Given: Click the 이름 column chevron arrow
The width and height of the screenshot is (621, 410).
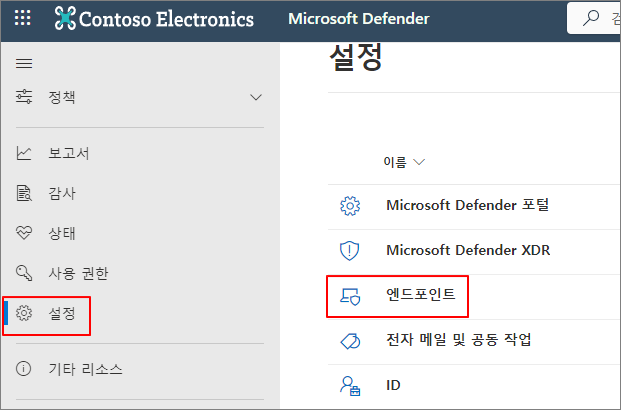Looking at the screenshot, I should (x=419, y=162).
